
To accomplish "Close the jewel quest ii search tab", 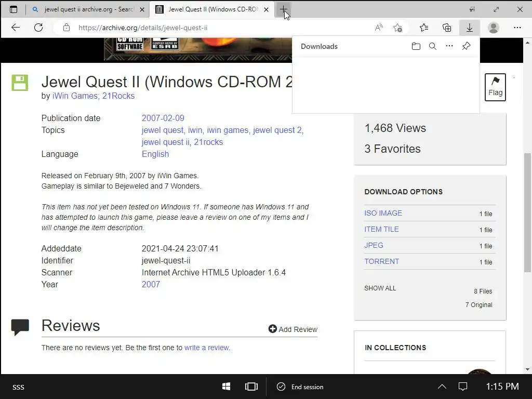I will 142,9.
